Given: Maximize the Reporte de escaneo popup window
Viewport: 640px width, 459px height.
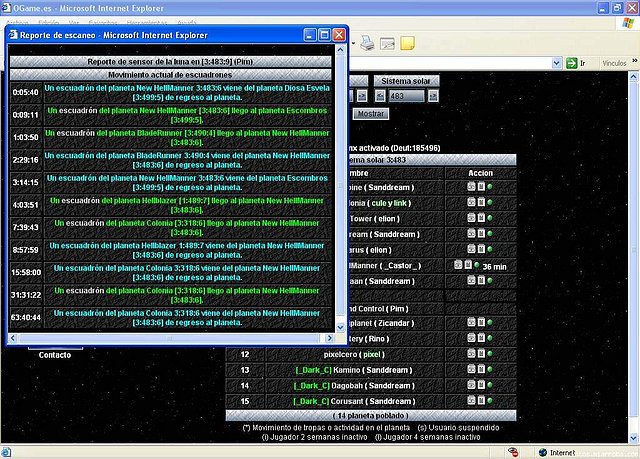Looking at the screenshot, I should (x=324, y=35).
